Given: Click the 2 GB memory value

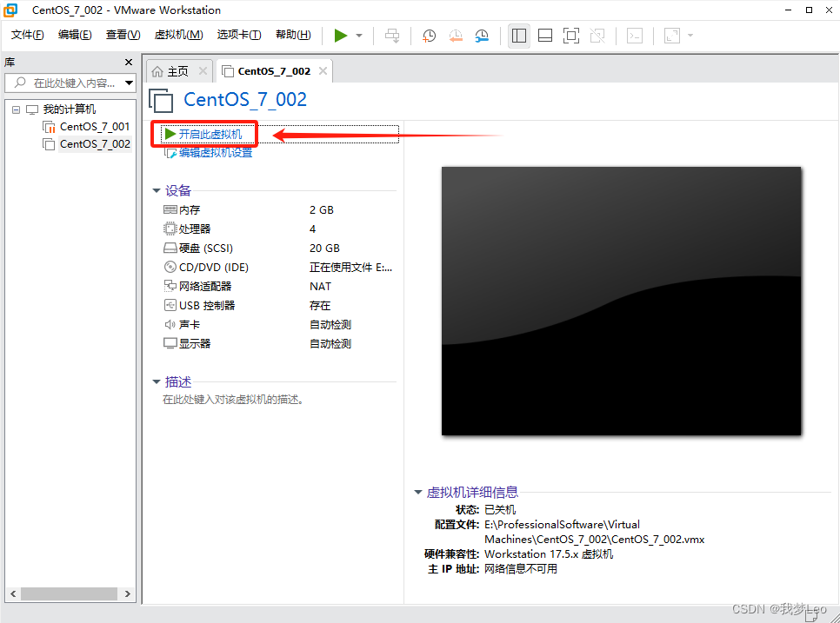Looking at the screenshot, I should coord(322,209).
